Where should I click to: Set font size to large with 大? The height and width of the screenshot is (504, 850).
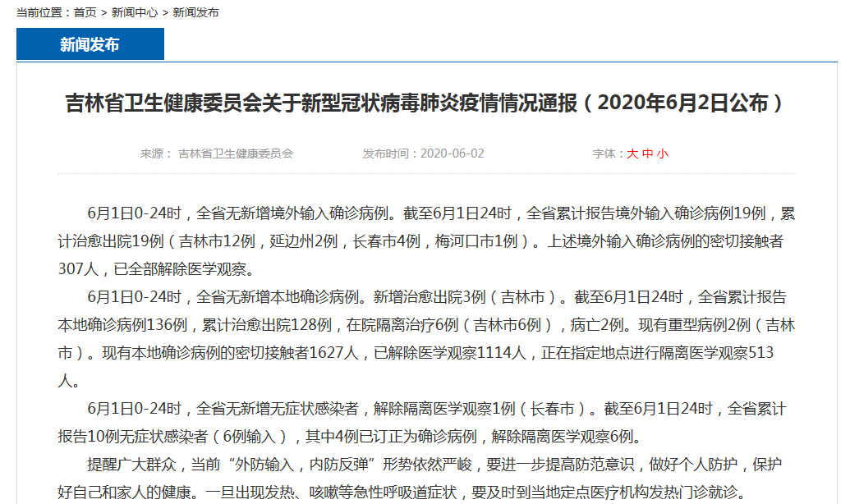click(x=632, y=153)
